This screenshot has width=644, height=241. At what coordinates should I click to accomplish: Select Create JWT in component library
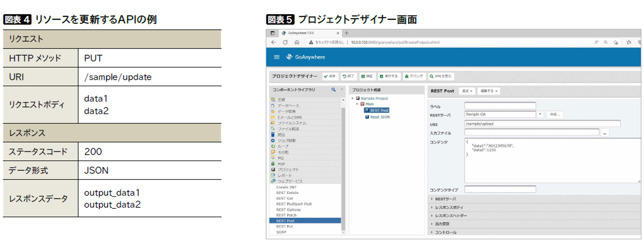click(286, 187)
